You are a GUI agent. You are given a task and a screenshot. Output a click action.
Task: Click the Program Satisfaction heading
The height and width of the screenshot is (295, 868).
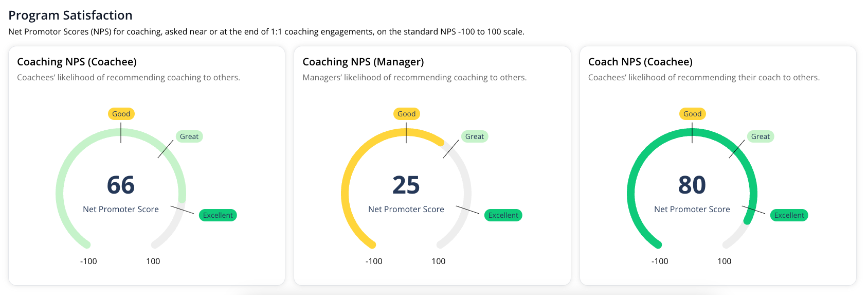[70, 15]
